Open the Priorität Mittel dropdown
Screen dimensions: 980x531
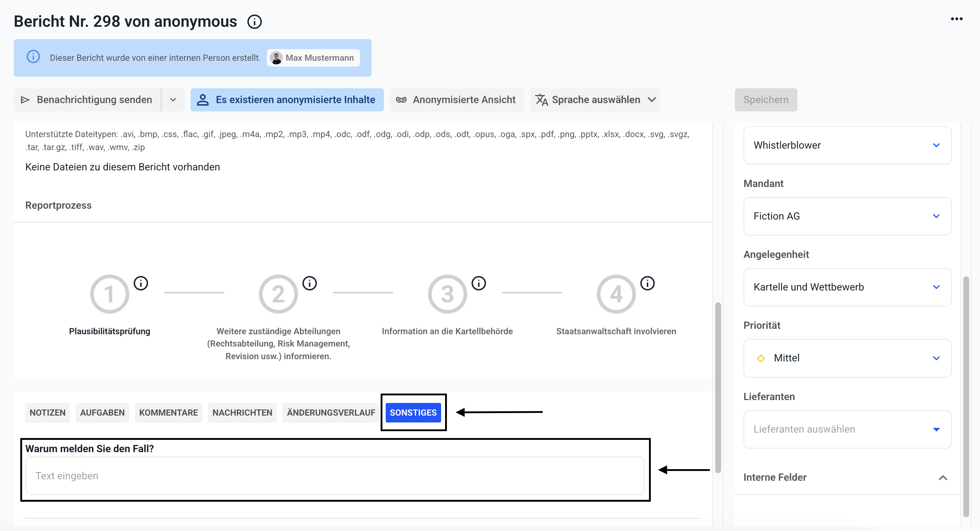[x=847, y=358]
